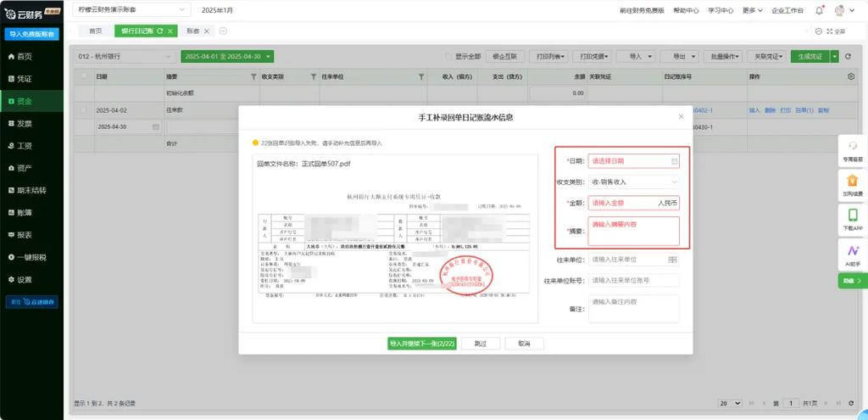Expand the 打印列表 dropdown

pos(548,57)
